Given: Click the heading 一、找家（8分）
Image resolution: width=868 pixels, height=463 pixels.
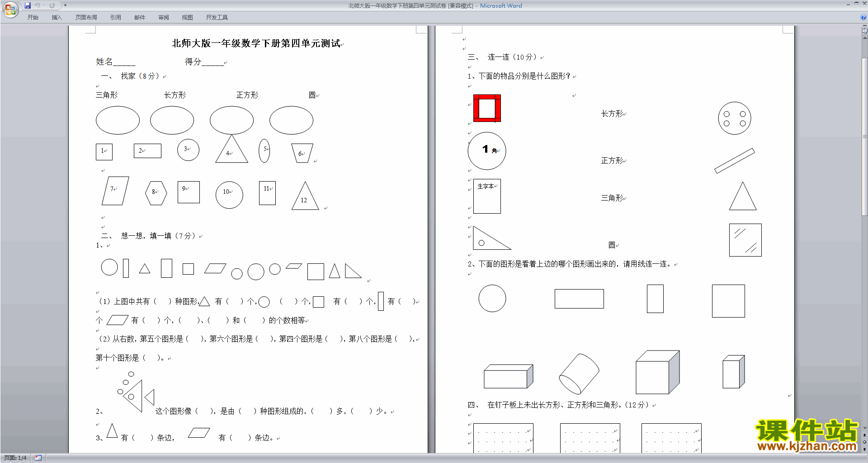Looking at the screenshot, I should tap(130, 76).
